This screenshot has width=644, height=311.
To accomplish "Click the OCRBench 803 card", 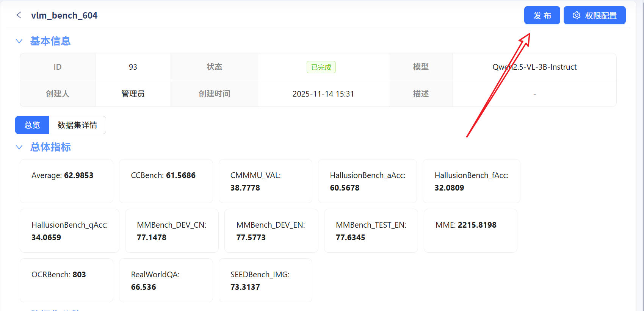I will [66, 280].
